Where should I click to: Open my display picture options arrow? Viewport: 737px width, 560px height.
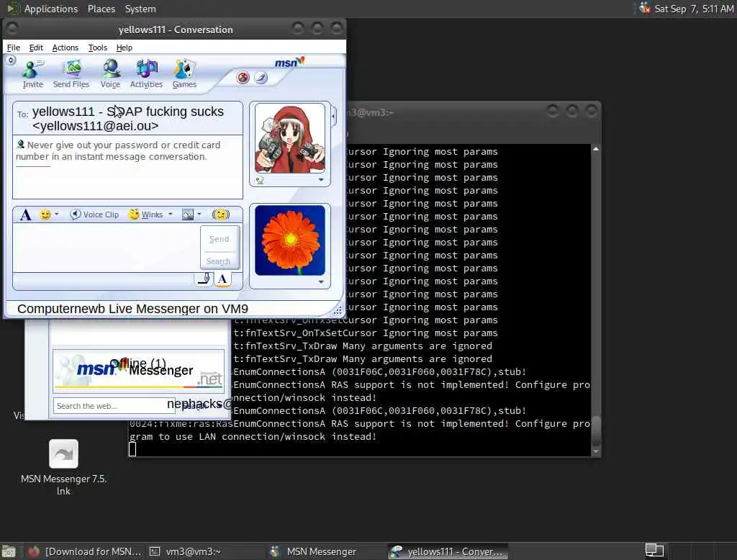pos(321,281)
